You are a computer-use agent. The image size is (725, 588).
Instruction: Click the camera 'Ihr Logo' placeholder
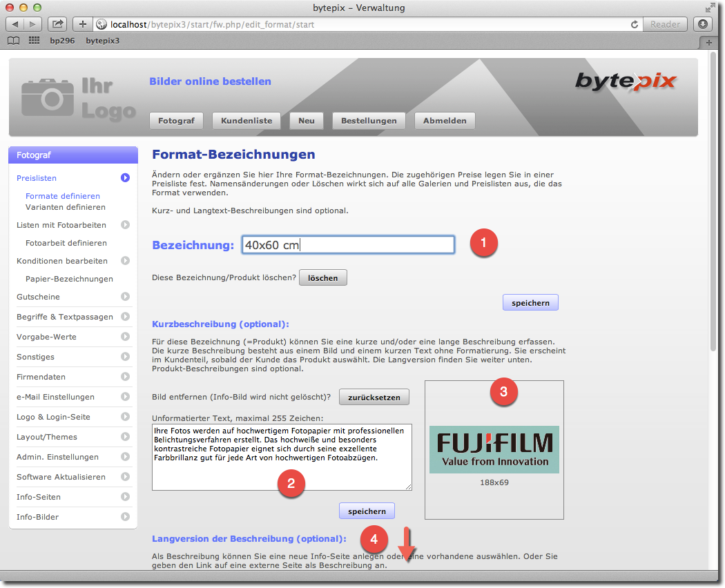click(x=79, y=99)
